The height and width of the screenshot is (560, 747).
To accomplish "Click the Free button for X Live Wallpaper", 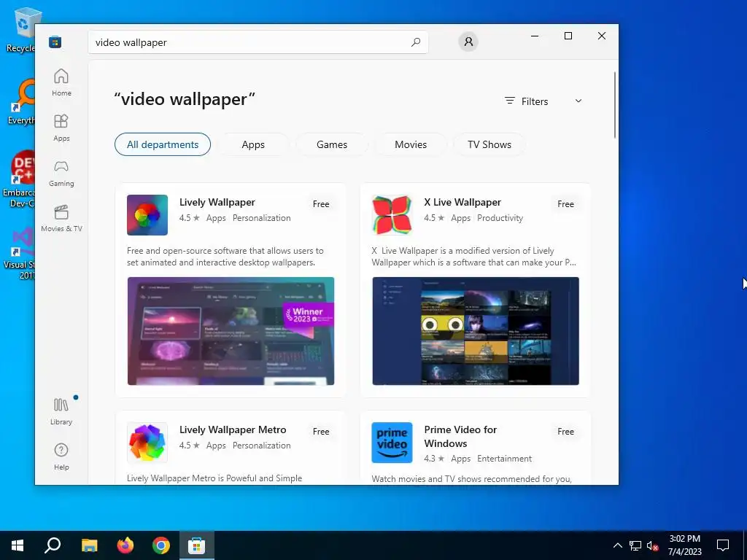I will coord(565,204).
